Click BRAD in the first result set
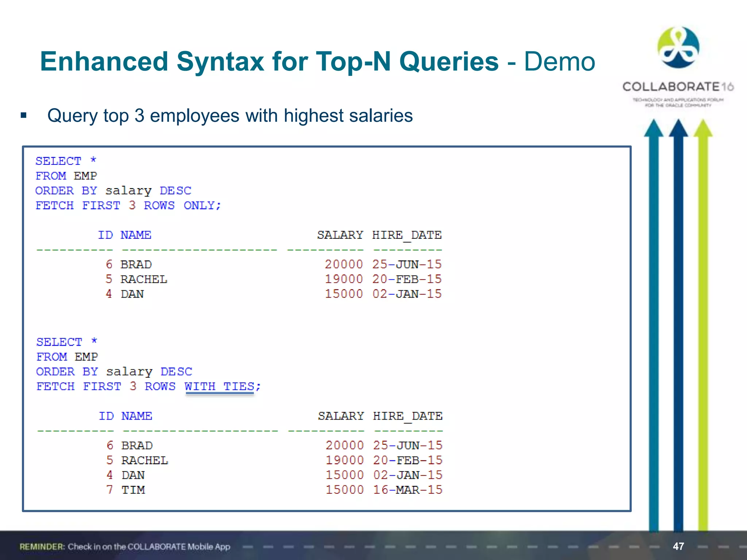Screen dimensions: 747x560 136,264
